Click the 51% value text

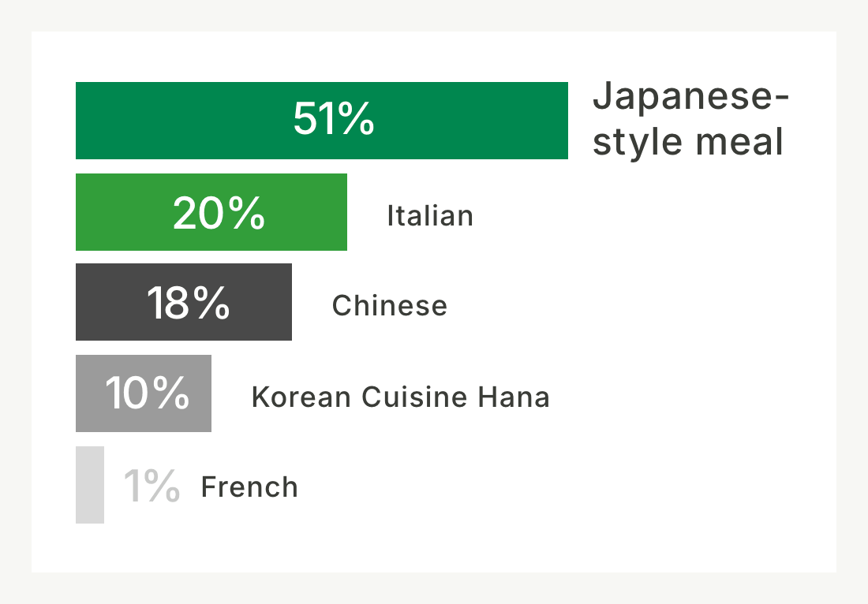point(334,118)
